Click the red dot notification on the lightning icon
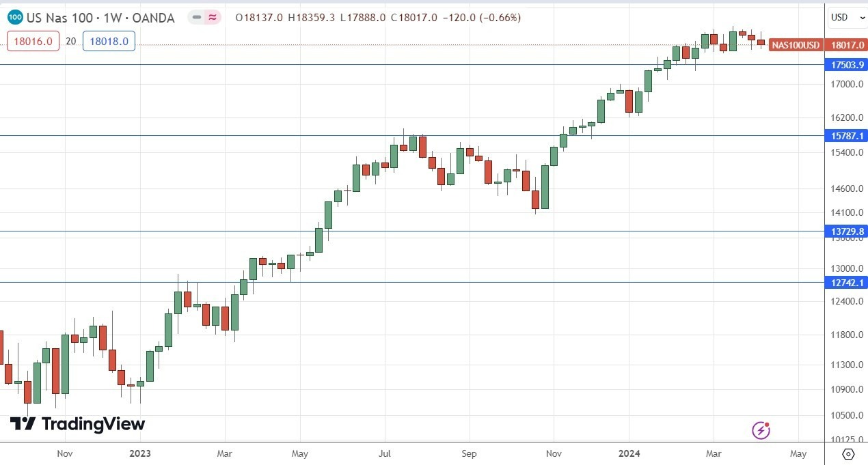 pos(767,424)
